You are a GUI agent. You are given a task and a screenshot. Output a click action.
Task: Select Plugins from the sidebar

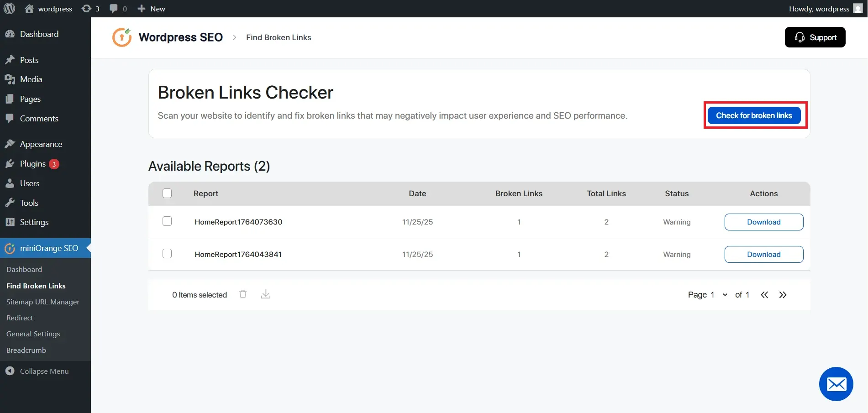point(32,164)
